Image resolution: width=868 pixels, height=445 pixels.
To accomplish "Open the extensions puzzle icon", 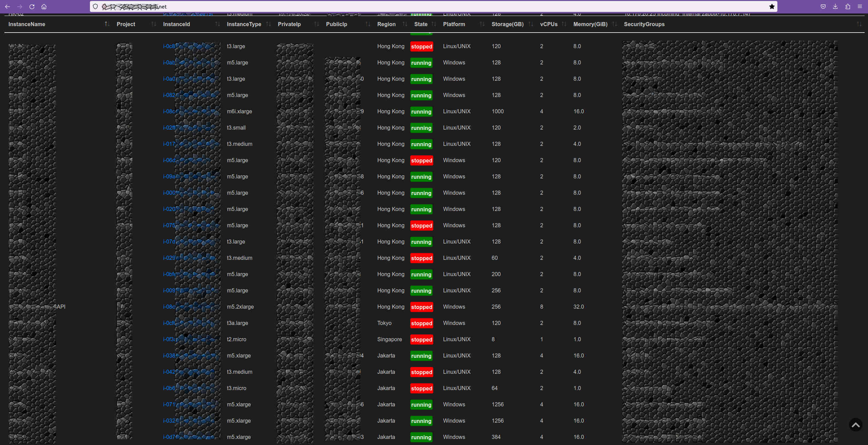I will 847,6.
